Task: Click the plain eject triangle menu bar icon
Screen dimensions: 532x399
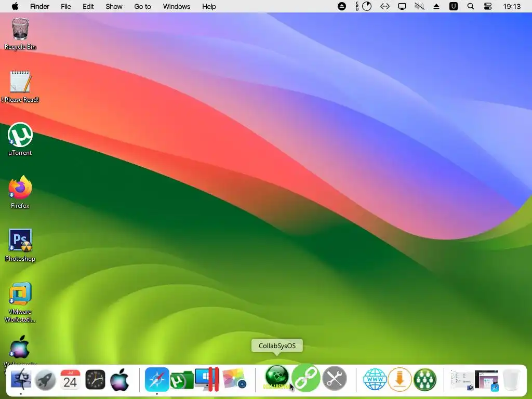Action: 436,6
